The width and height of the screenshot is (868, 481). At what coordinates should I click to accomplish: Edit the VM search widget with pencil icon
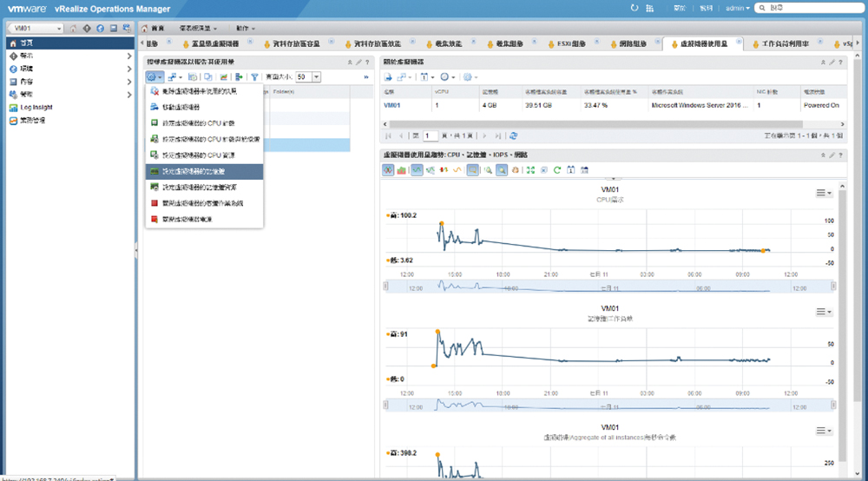358,62
